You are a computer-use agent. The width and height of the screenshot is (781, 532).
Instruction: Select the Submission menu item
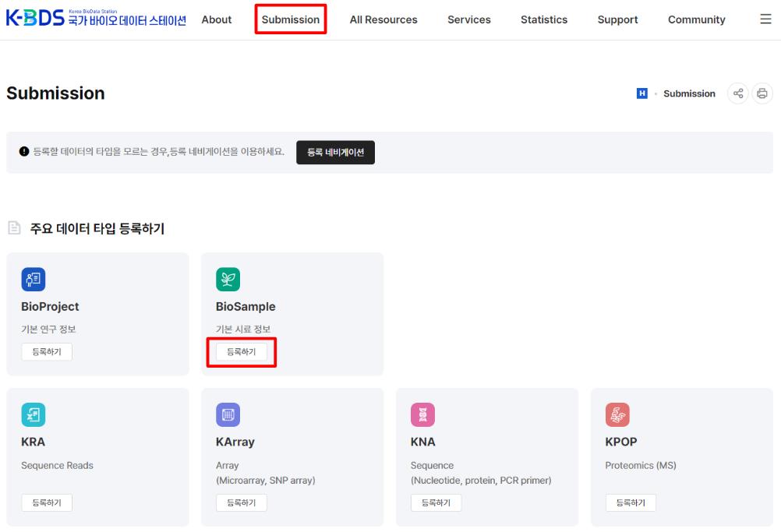[291, 19]
